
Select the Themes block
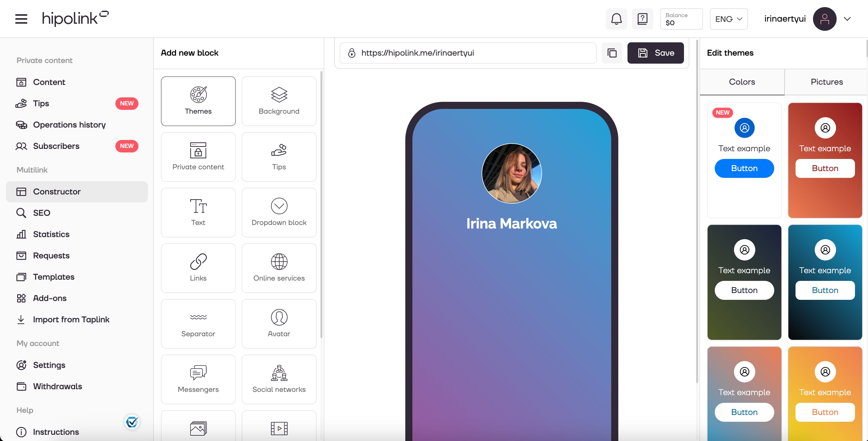click(198, 101)
